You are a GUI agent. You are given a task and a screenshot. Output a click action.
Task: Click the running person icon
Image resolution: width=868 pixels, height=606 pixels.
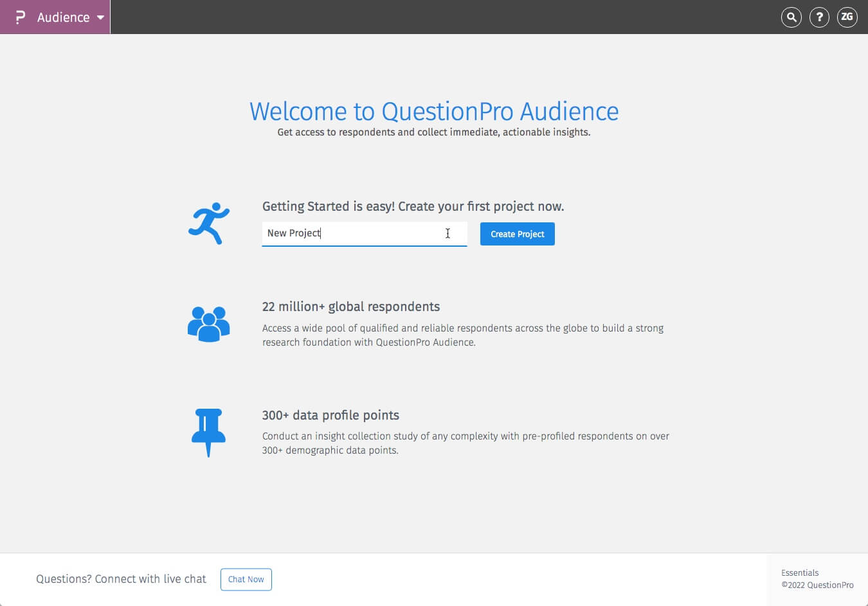tap(209, 223)
